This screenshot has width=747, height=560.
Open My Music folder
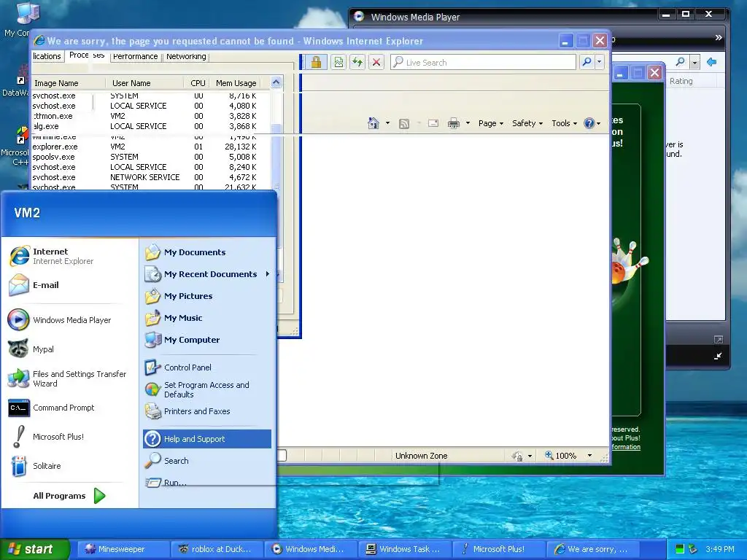207,318
